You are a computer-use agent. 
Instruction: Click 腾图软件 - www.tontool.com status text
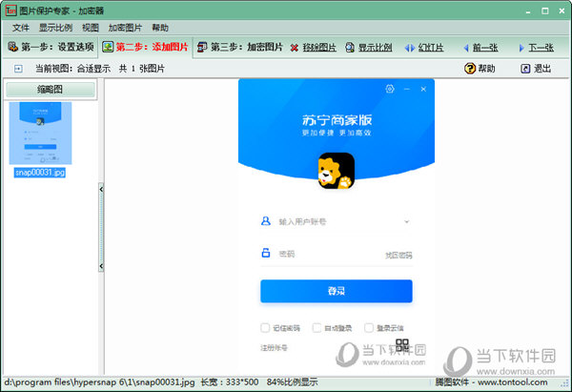click(x=491, y=382)
